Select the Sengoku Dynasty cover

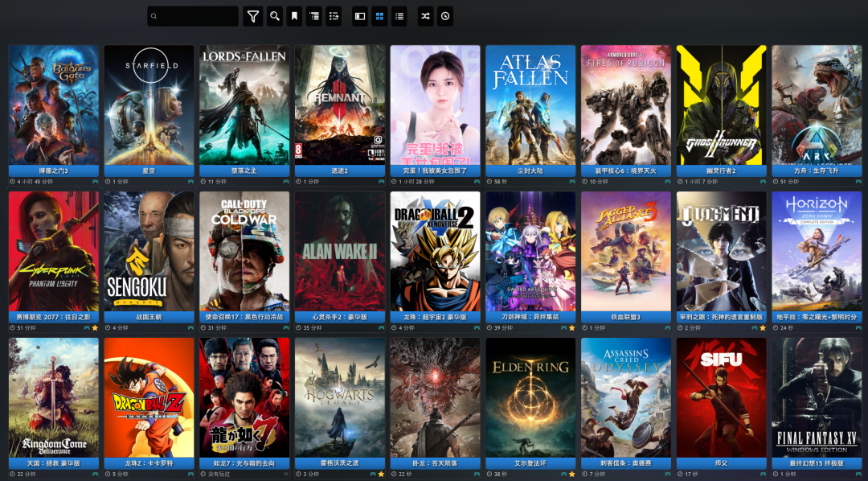coord(149,252)
